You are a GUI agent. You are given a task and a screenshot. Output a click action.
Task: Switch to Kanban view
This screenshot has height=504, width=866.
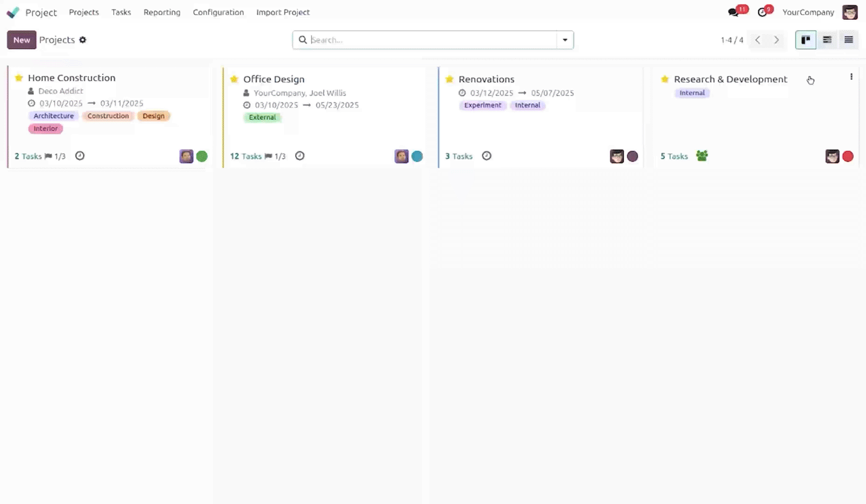coord(805,40)
